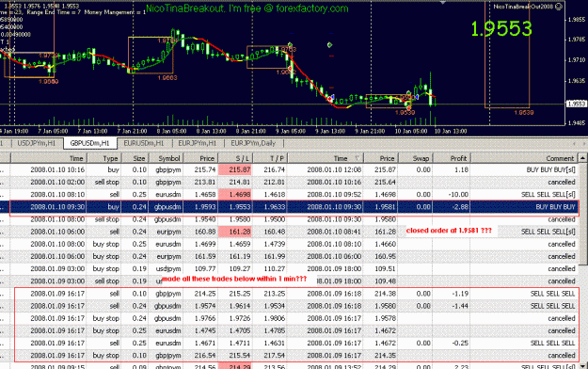
Task: Click the usdjpym symbol cell
Action: click(x=168, y=269)
